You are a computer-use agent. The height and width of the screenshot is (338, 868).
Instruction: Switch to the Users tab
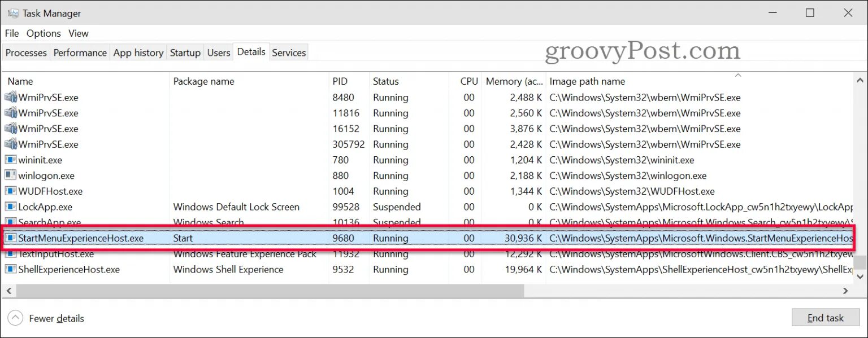[x=219, y=52]
